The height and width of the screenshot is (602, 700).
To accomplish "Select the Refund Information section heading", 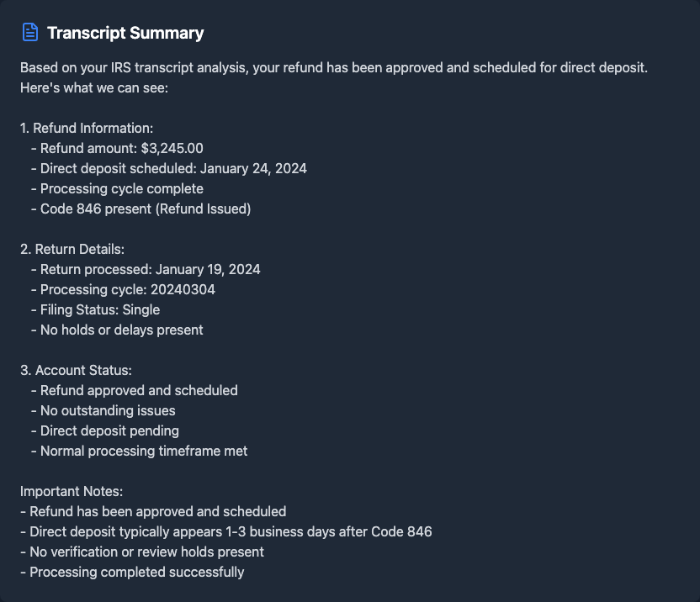I will [87, 128].
